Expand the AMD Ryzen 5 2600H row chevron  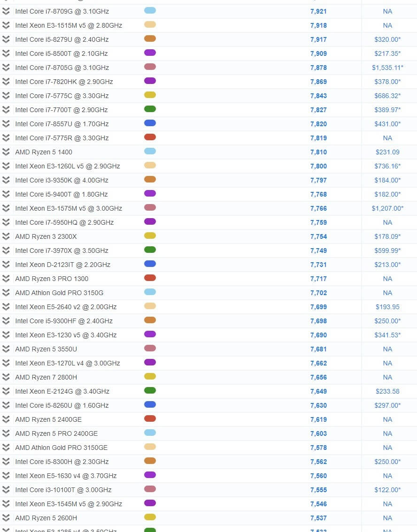pos(6,518)
